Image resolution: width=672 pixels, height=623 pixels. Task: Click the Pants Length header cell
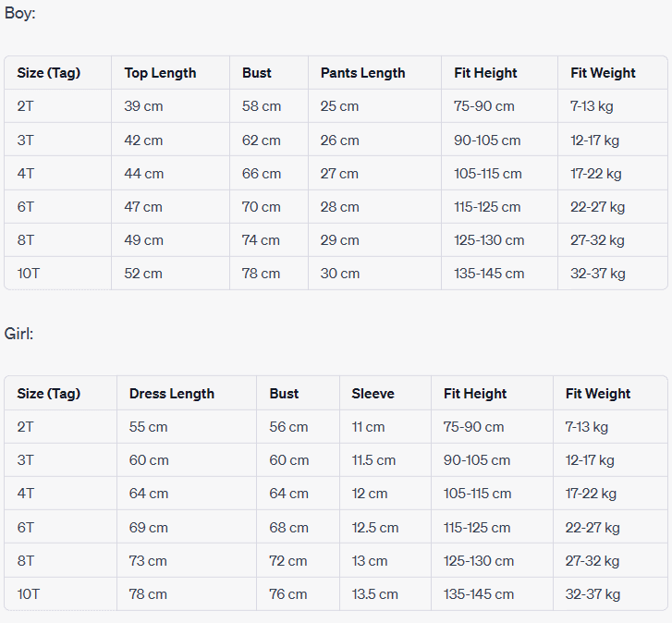pos(362,73)
